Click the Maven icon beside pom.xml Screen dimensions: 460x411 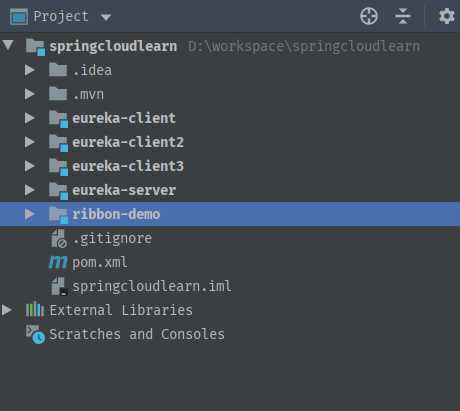click(x=58, y=263)
